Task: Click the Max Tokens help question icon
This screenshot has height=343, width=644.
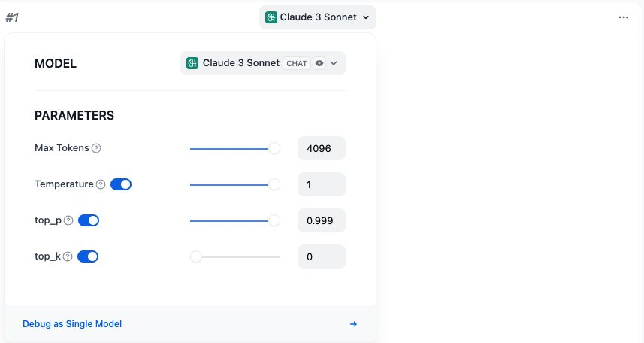Action: point(96,148)
